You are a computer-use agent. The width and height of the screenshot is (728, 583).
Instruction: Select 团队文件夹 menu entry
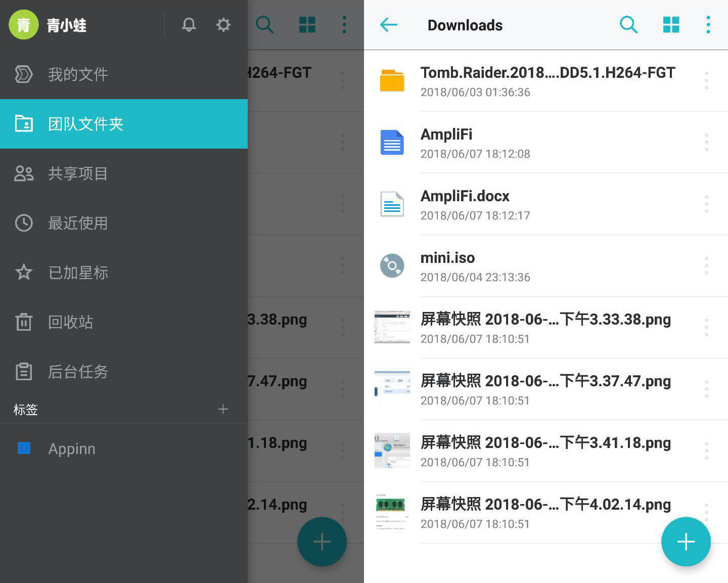[124, 124]
